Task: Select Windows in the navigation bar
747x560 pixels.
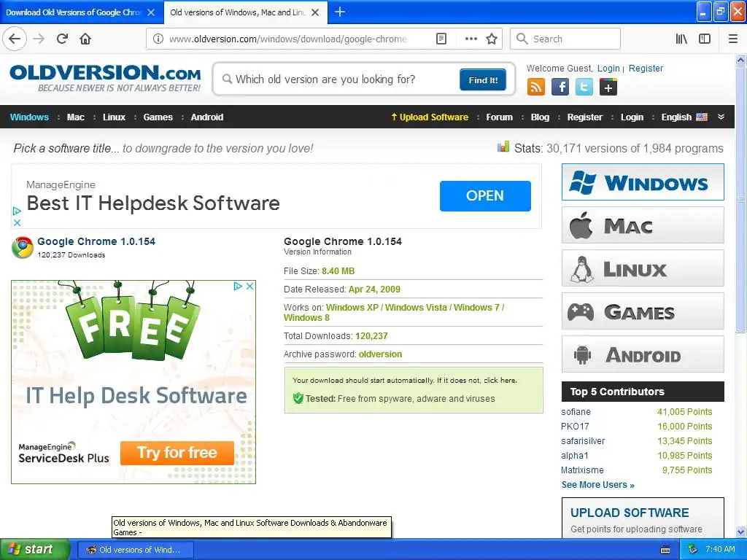Action: 29,117
